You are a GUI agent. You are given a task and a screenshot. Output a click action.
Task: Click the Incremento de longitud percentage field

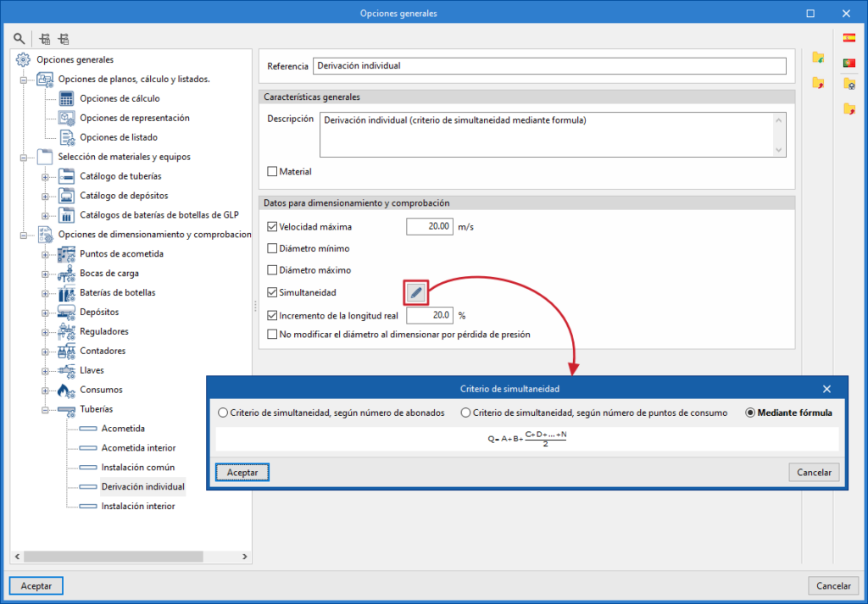(430, 315)
